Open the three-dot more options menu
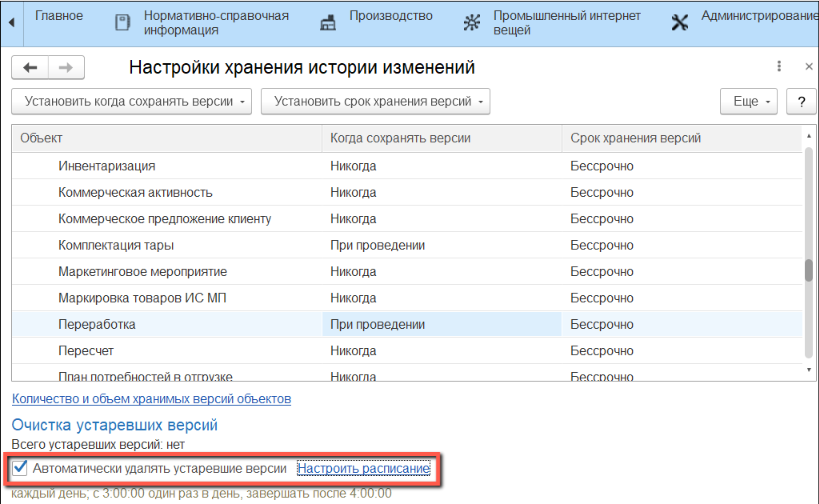The height and width of the screenshot is (504, 819). pyautogui.click(x=779, y=67)
